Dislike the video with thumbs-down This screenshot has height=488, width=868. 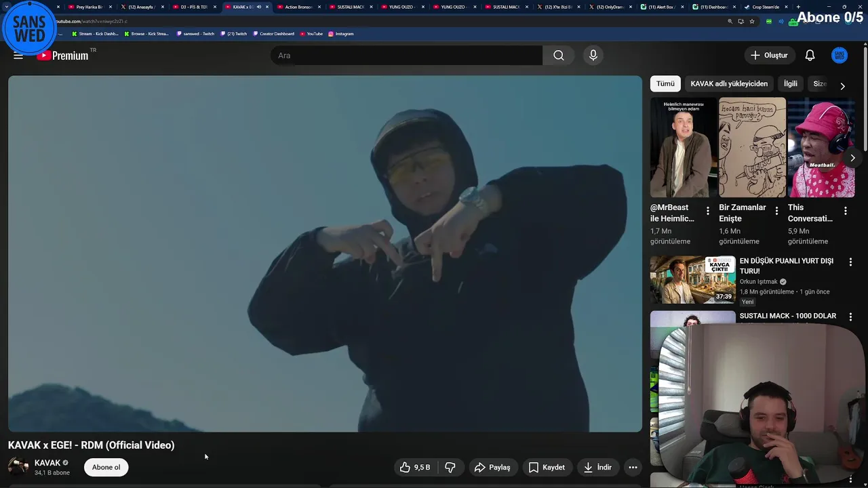tap(450, 467)
